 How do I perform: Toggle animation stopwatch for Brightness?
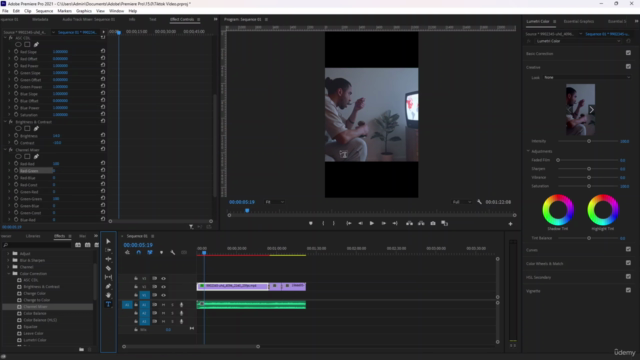[x=16, y=136]
